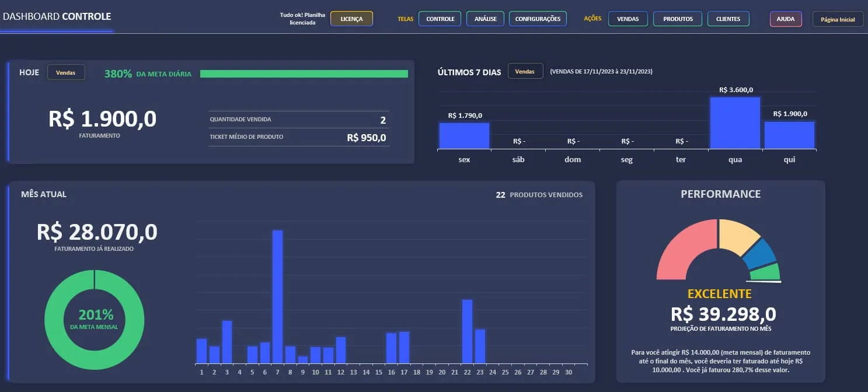Viewport: 868px width, 392px height.
Task: Click the blue segment of the performance gauge
Action: [x=761, y=254]
